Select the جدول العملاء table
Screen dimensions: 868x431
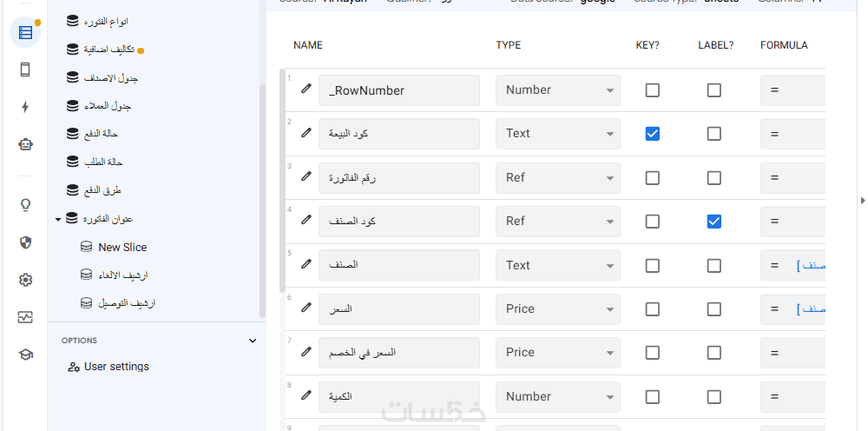click(108, 106)
